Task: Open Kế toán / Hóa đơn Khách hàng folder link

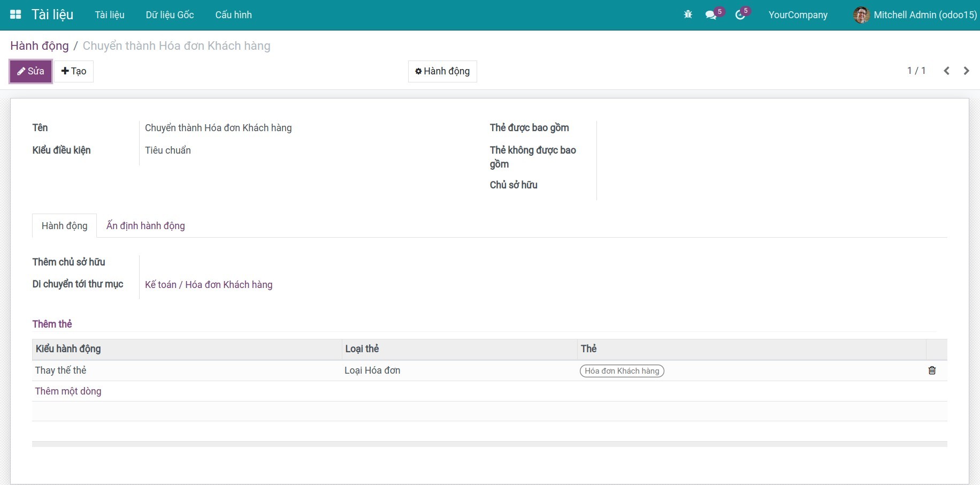Action: (x=209, y=285)
